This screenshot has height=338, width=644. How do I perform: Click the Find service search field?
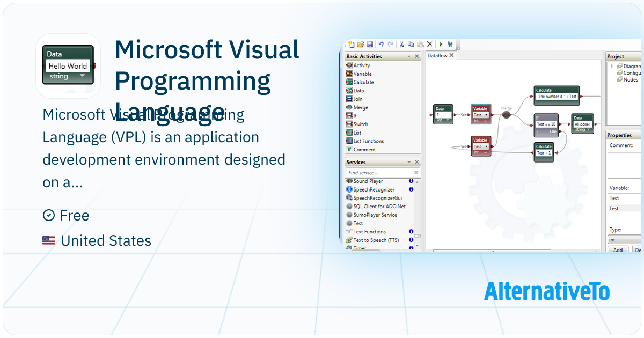379,173
